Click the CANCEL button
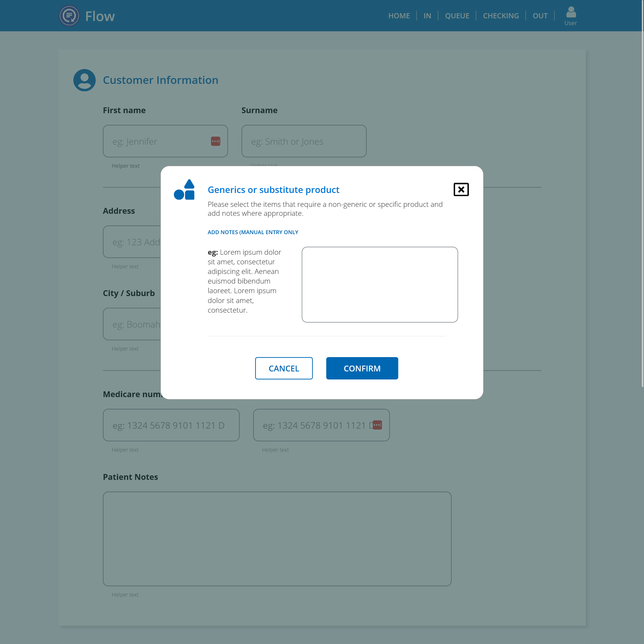This screenshot has width=644, height=644. coord(284,368)
